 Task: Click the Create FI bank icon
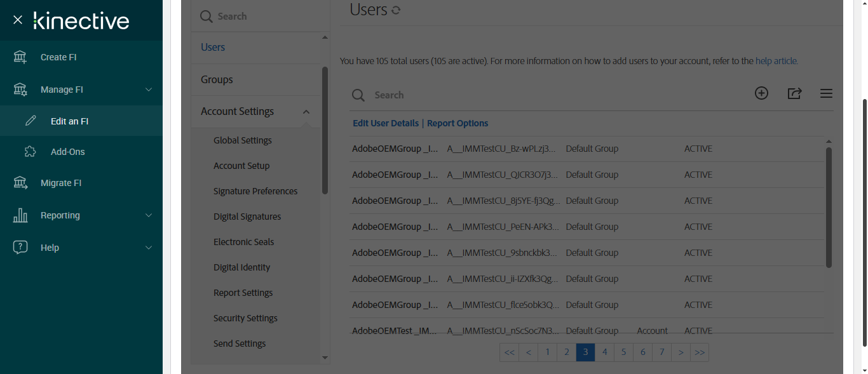point(20,57)
